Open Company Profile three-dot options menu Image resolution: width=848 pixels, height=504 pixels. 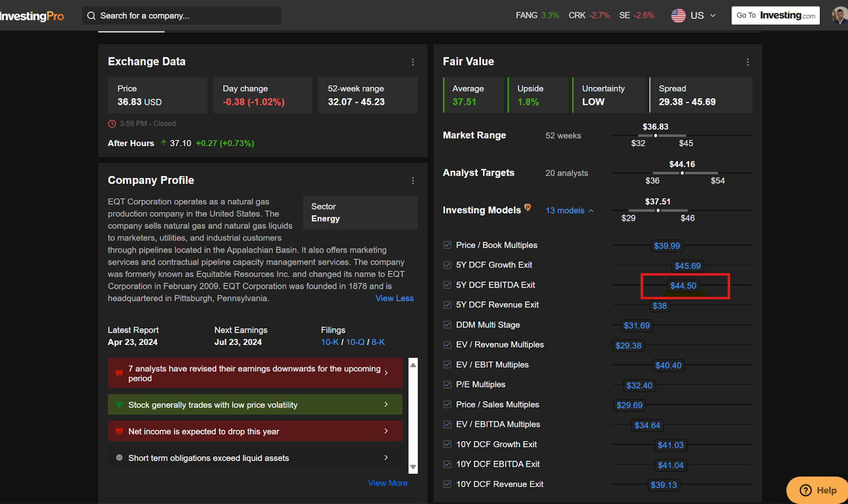pyautogui.click(x=413, y=181)
